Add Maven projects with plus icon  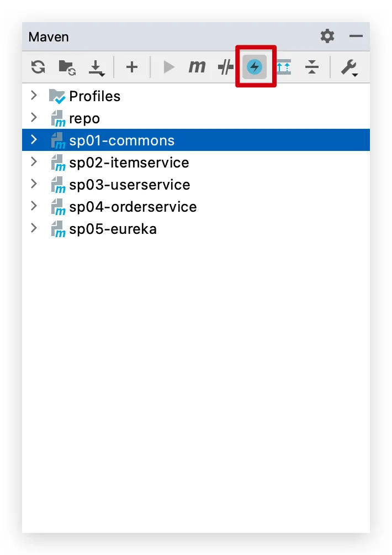(132, 67)
